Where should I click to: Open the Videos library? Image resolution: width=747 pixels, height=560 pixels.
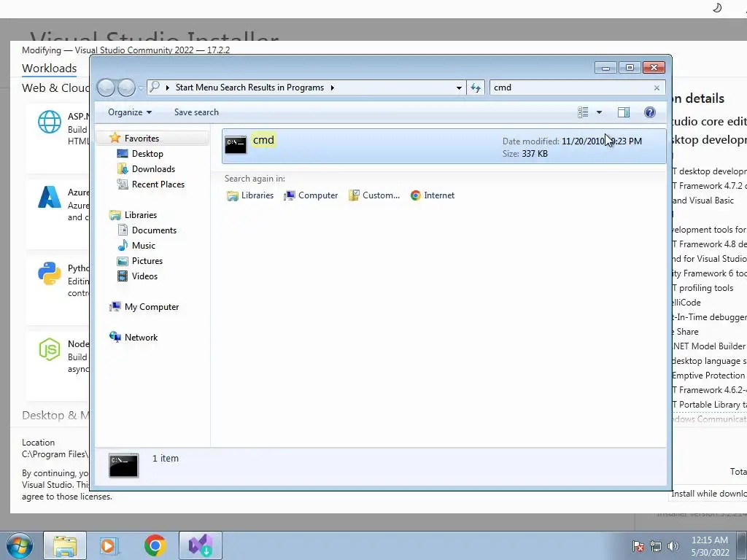(144, 276)
